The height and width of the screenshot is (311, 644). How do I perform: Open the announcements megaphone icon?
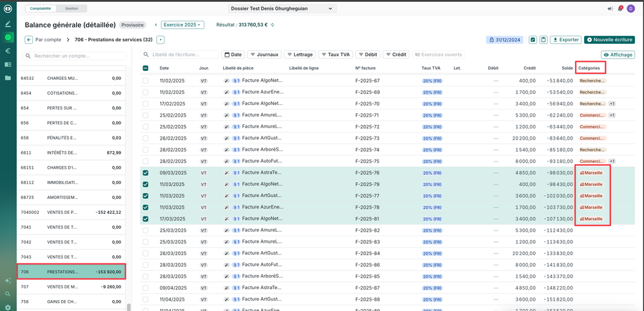(610, 9)
